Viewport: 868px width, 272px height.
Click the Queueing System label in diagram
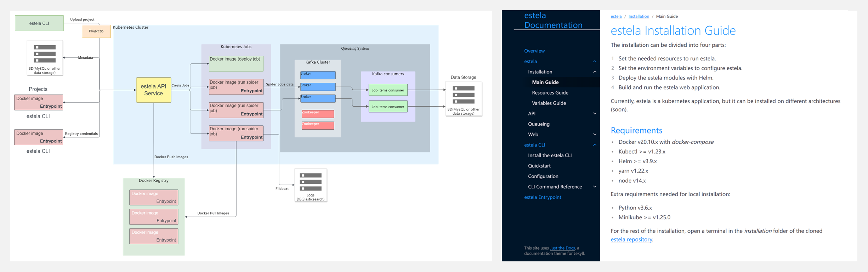coord(355,49)
